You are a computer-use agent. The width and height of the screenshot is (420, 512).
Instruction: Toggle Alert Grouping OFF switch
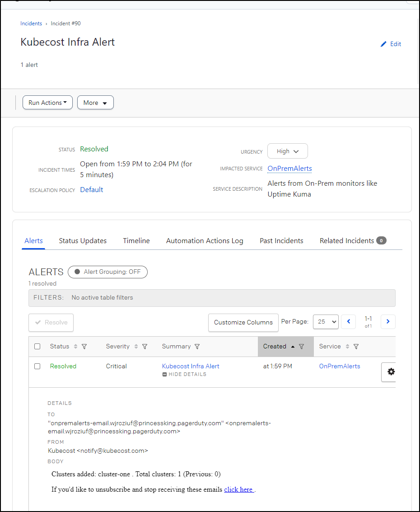(107, 272)
